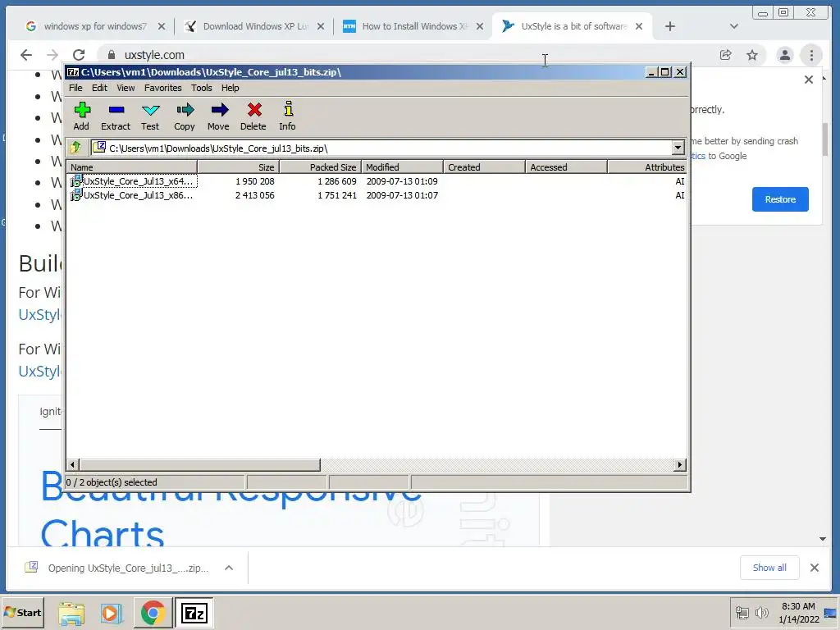Sort files by the Size column header
This screenshot has width=840, height=630.
click(239, 167)
